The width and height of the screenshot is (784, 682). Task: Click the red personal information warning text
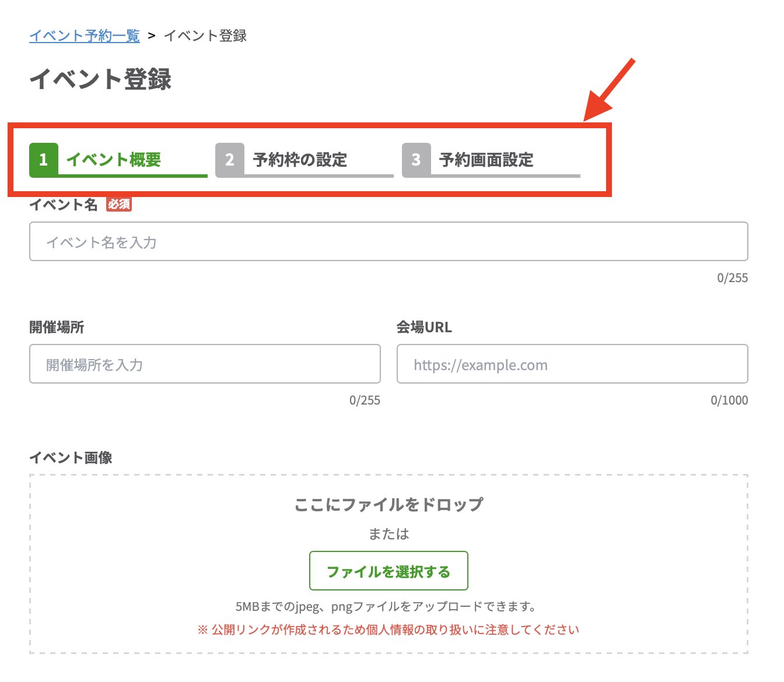[x=388, y=630]
